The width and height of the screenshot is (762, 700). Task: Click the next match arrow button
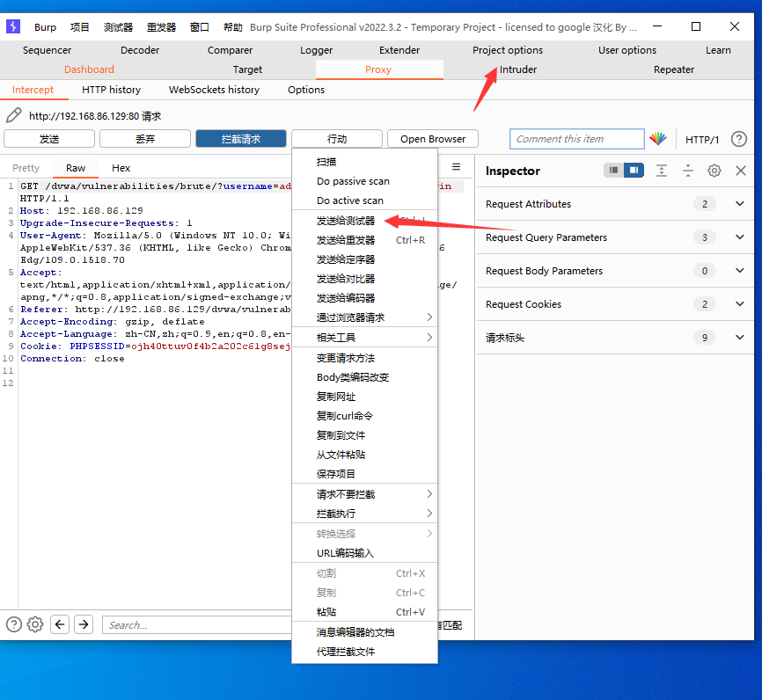84,624
